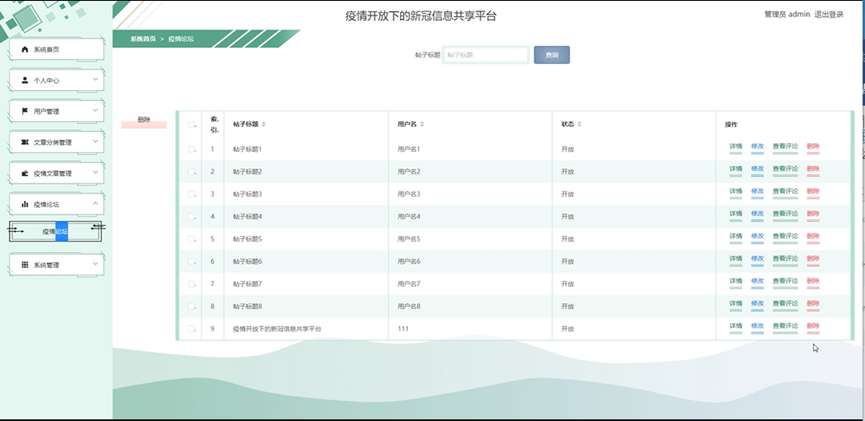Image resolution: width=865 pixels, height=421 pixels.
Task: Click the home icon beside 系统首页
Action: 24,49
